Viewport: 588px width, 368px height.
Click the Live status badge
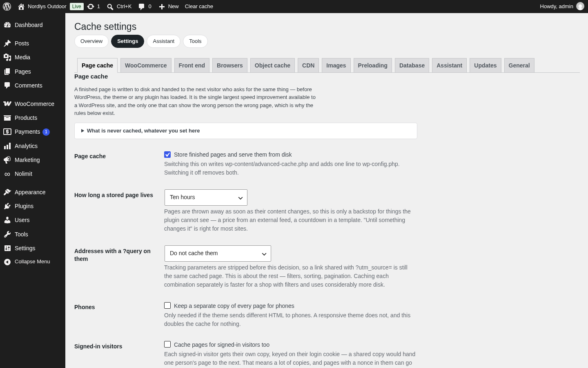tap(77, 7)
